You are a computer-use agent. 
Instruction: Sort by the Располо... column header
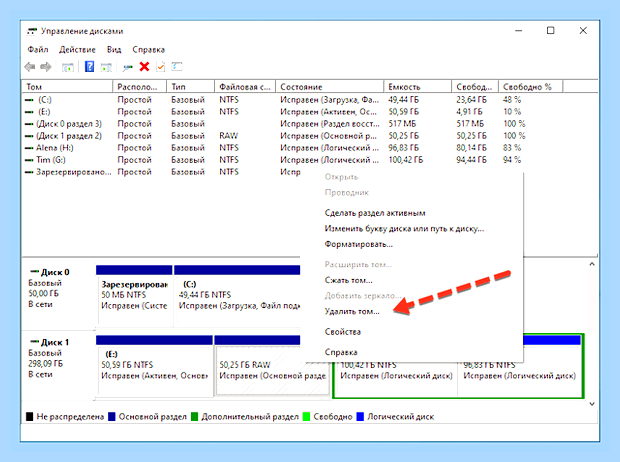point(140,87)
